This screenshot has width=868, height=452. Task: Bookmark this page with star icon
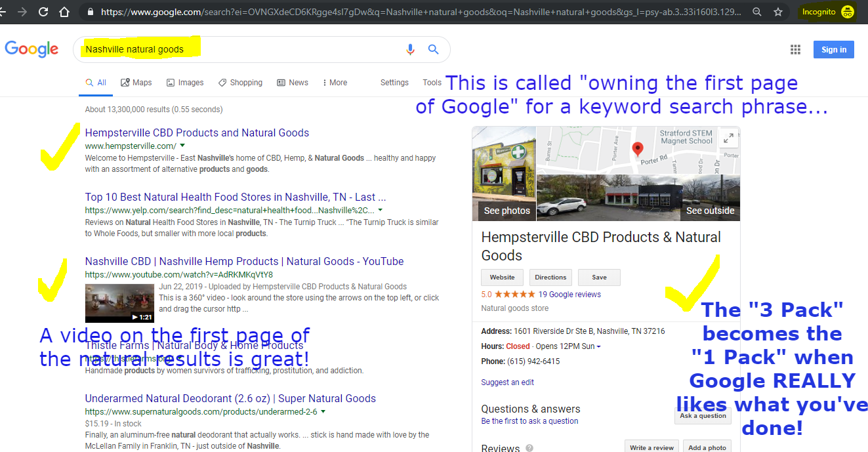coord(778,12)
